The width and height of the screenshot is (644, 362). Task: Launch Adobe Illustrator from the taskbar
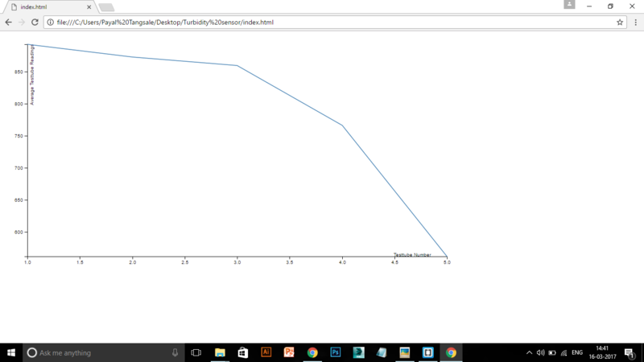266,352
